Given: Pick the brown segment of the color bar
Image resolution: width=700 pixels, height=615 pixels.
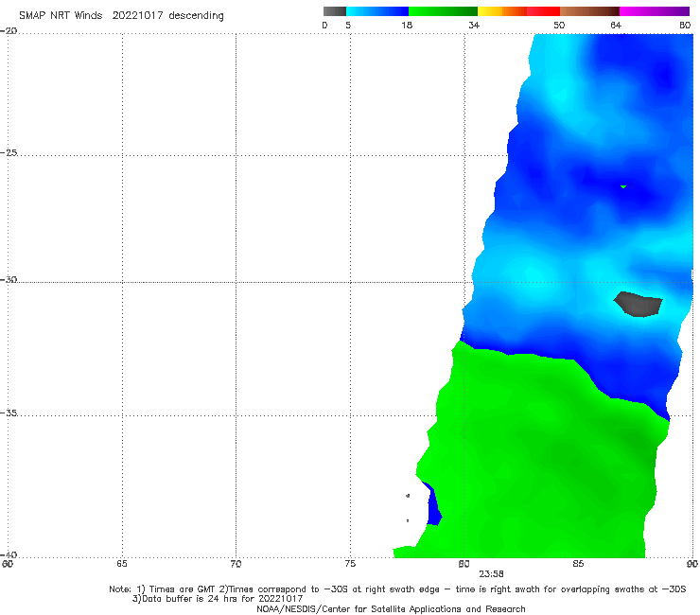Looking at the screenshot, I should point(589,11).
